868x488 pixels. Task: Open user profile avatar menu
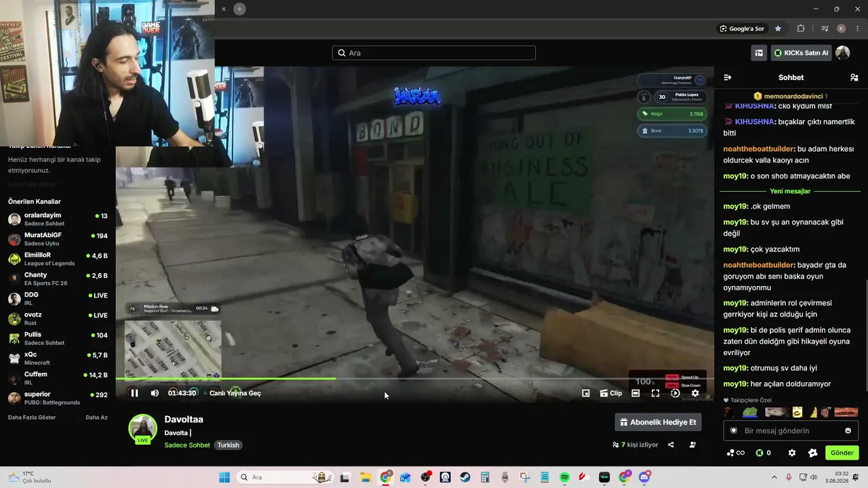click(x=843, y=53)
